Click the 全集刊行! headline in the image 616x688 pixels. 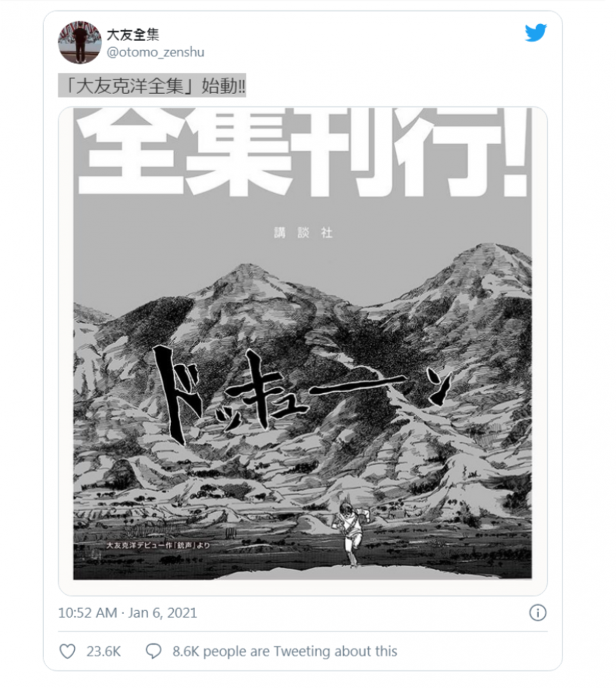[x=303, y=151]
